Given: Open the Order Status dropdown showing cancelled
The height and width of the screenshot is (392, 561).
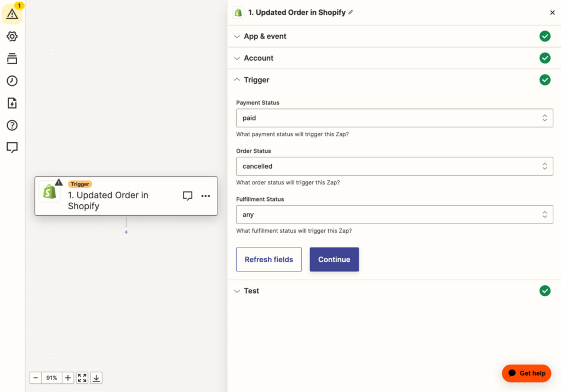Looking at the screenshot, I should pos(394,166).
